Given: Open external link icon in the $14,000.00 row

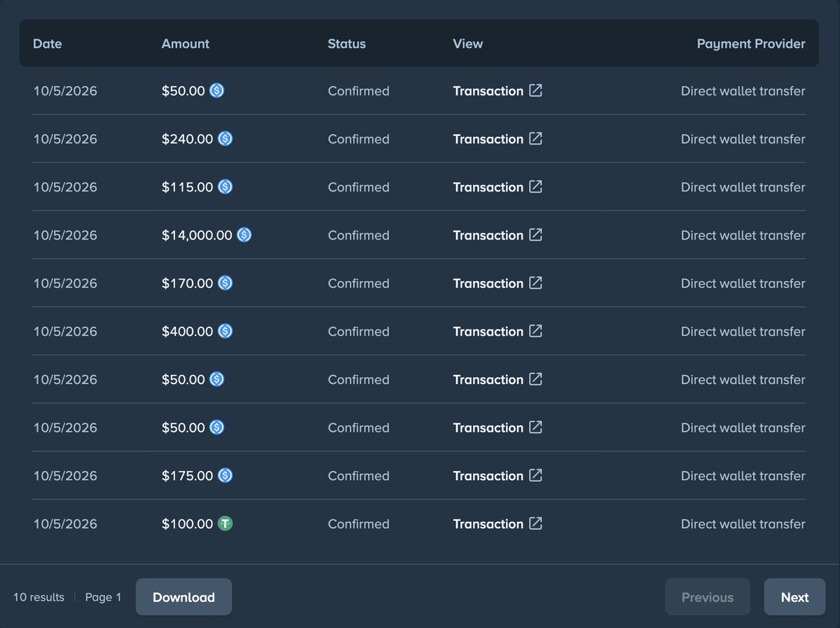Looking at the screenshot, I should pyautogui.click(x=536, y=234).
